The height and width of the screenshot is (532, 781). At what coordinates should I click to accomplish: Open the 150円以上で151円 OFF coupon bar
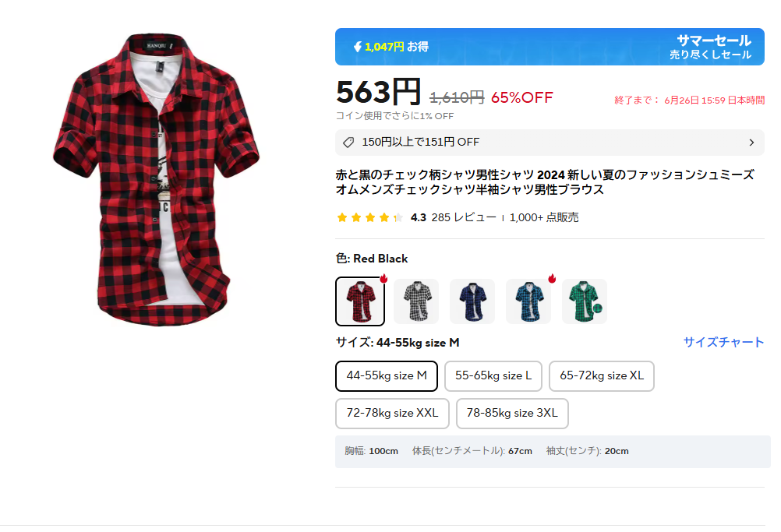(550, 143)
